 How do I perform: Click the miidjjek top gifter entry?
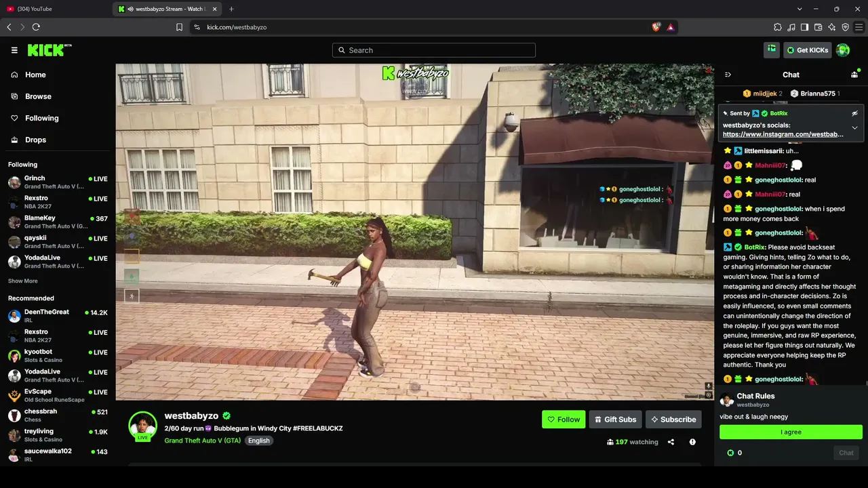click(763, 94)
